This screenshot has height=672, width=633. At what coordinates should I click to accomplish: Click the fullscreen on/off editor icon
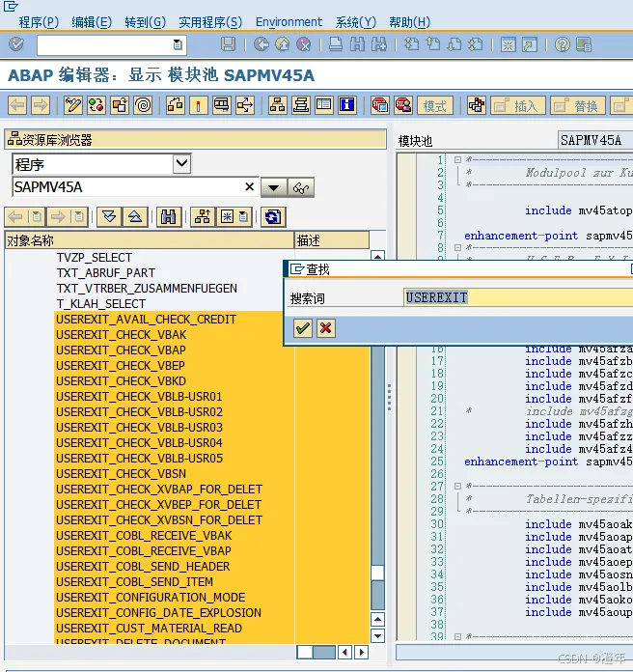tap(324, 105)
